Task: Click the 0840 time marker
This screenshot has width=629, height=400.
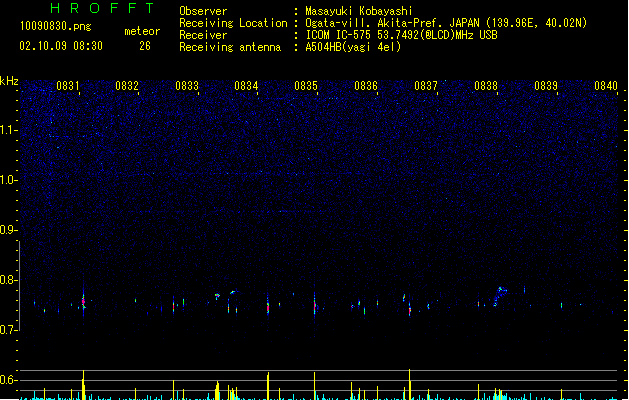Action: click(x=606, y=86)
